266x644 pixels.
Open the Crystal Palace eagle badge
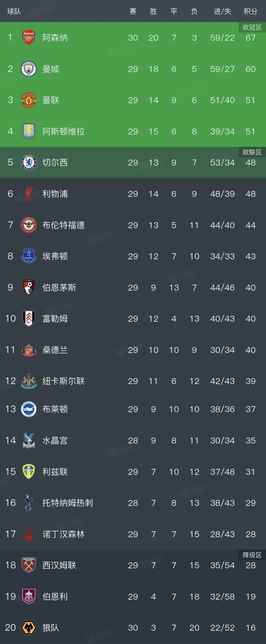28,440
